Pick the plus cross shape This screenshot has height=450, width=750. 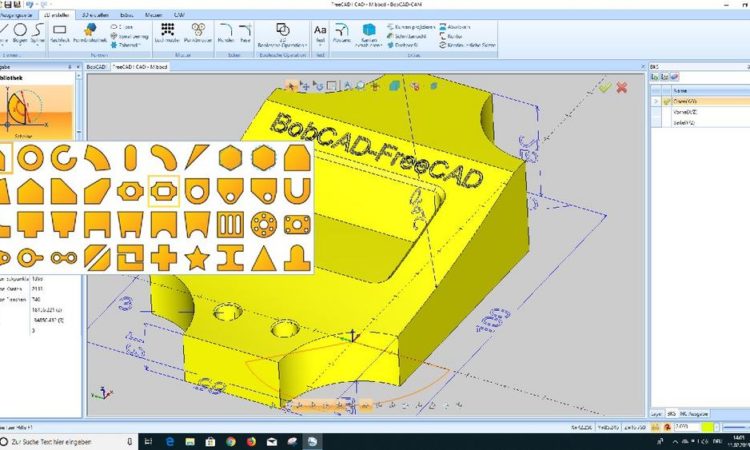pos(164,258)
